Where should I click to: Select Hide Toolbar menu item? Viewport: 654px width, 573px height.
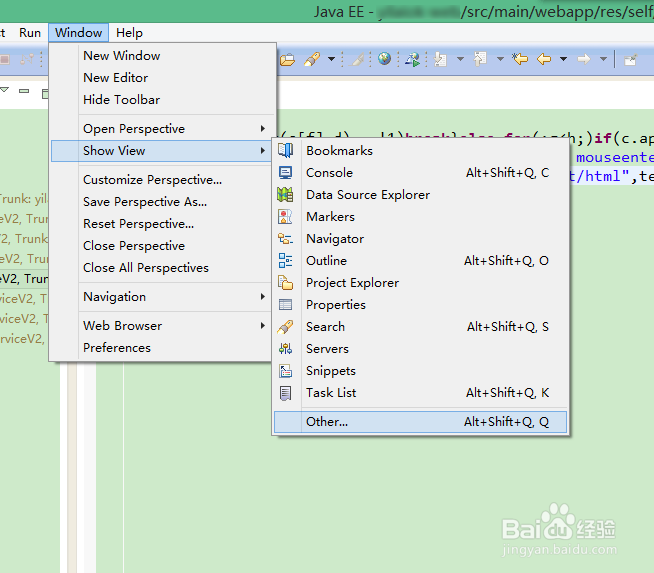[x=163, y=100]
